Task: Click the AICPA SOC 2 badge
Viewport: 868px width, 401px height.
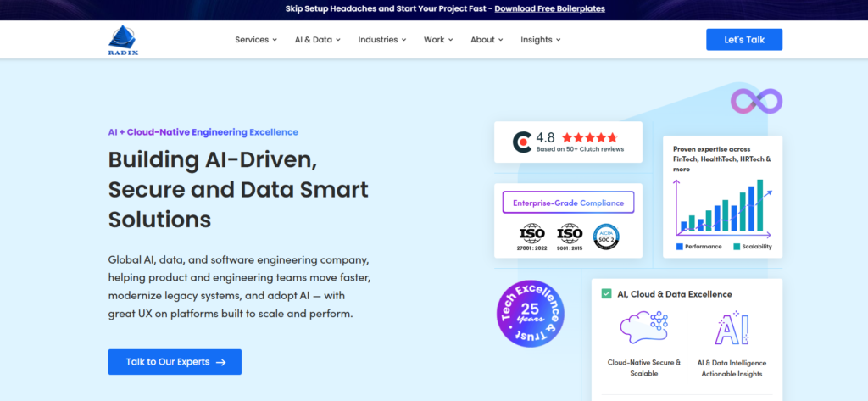Action: click(x=607, y=235)
